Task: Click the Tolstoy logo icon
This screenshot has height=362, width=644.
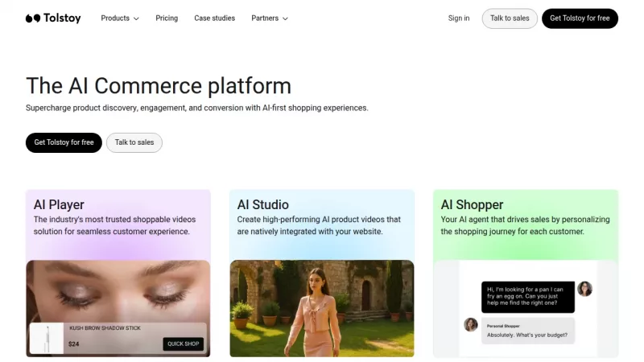Action: click(x=32, y=19)
